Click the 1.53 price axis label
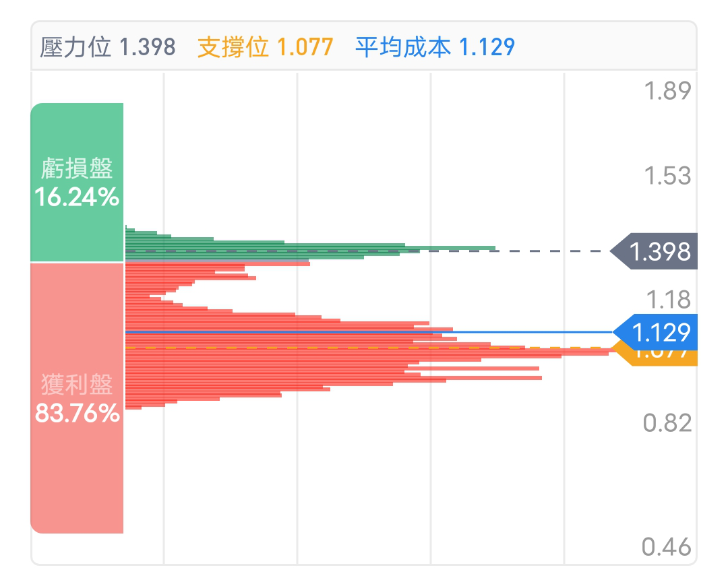 point(667,176)
